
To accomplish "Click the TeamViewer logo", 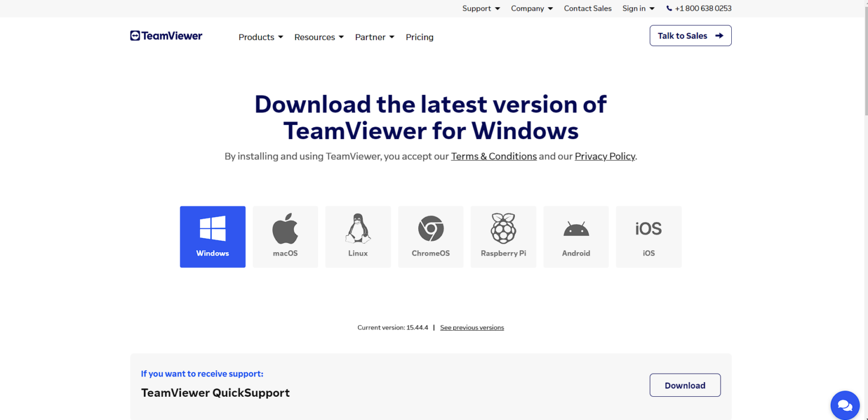I will coord(166,36).
